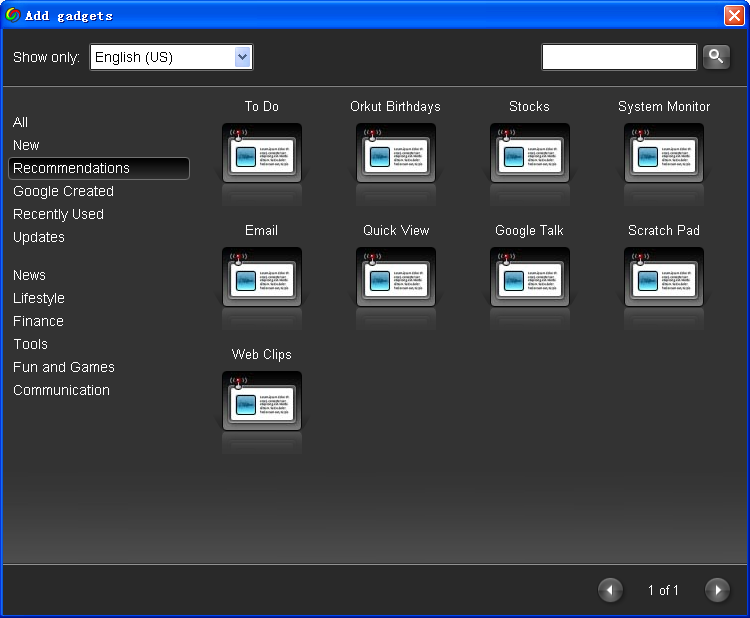View the Recently Used category
The image size is (750, 618).
pos(58,214)
